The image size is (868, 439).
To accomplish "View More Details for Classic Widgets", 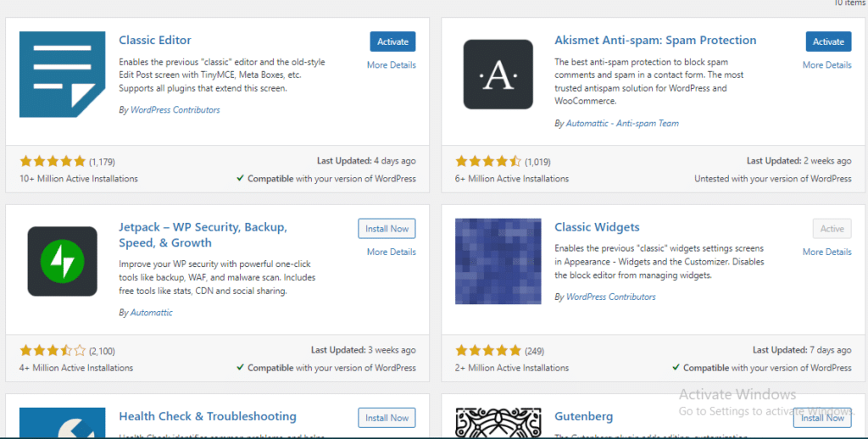I will tap(826, 252).
